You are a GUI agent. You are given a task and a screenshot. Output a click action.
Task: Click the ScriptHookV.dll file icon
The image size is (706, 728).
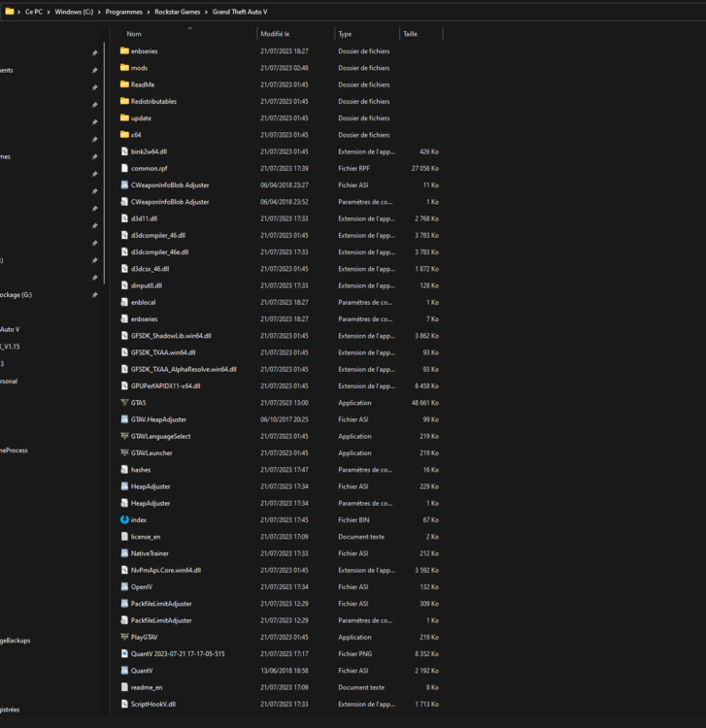click(124, 704)
